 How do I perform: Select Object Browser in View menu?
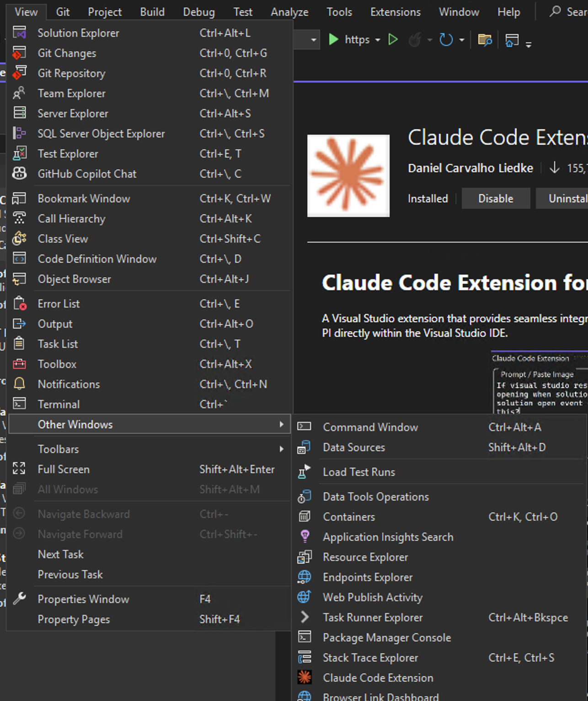150,279
